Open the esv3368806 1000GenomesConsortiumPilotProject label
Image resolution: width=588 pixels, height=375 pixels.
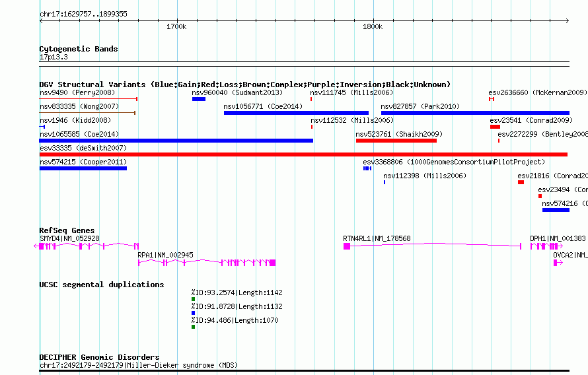point(454,162)
